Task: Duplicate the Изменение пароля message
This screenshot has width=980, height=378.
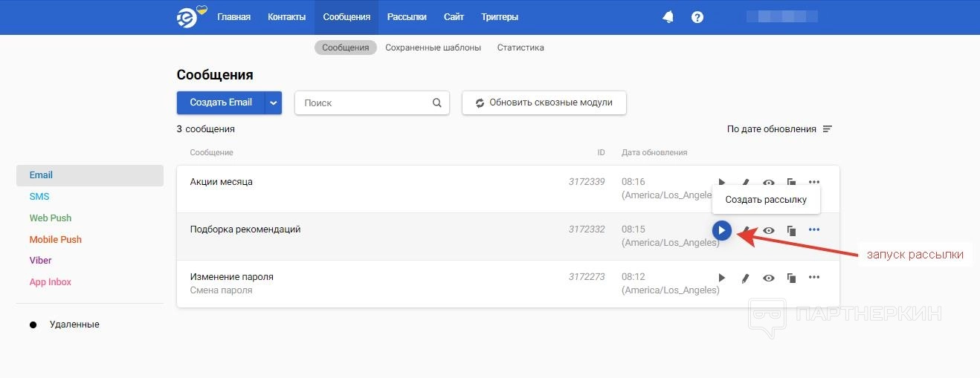Action: [791, 278]
